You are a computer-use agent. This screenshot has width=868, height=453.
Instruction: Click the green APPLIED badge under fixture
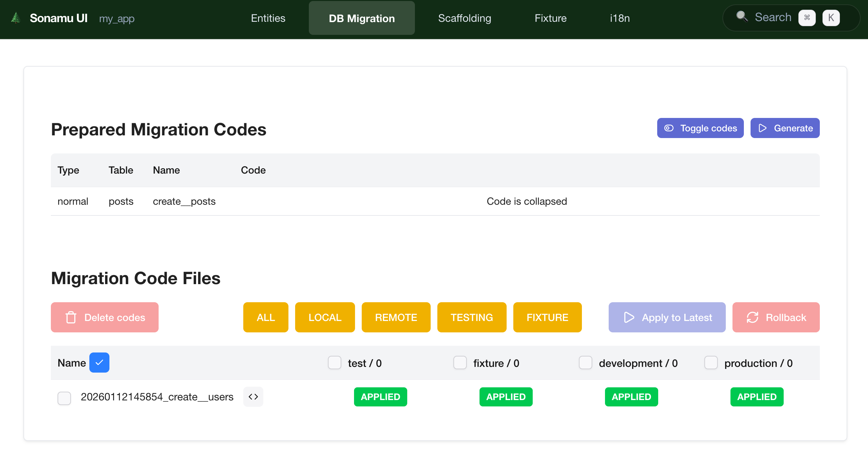(x=505, y=397)
